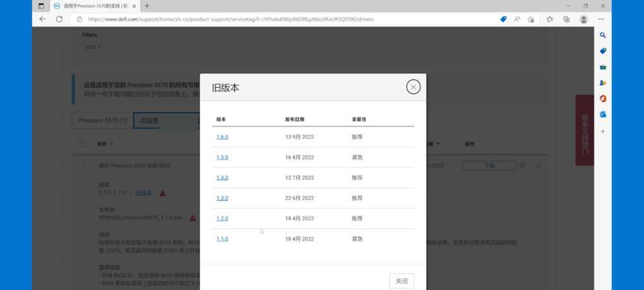Open BIOS version 1.5.0 link
This screenshot has height=290, width=644.
pos(222,157)
